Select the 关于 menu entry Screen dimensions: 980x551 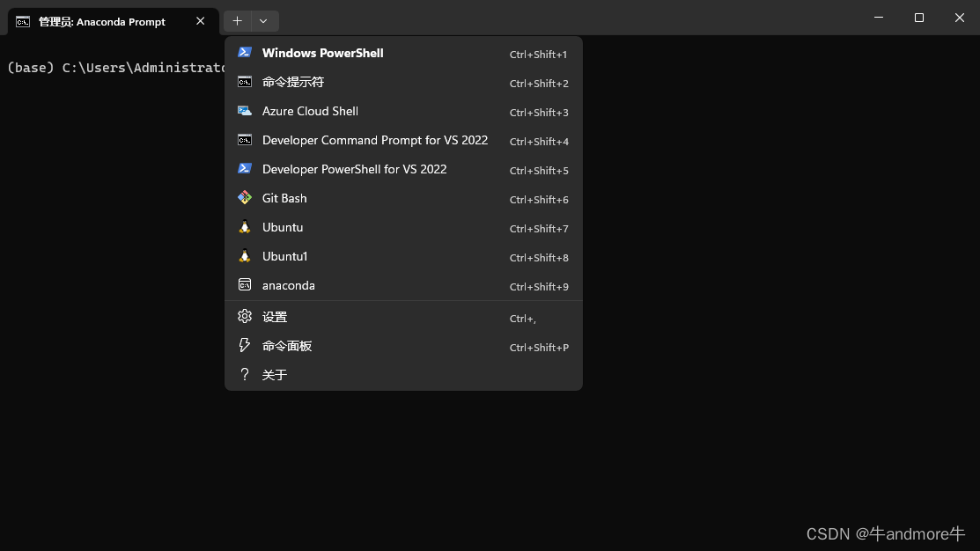[x=403, y=375]
